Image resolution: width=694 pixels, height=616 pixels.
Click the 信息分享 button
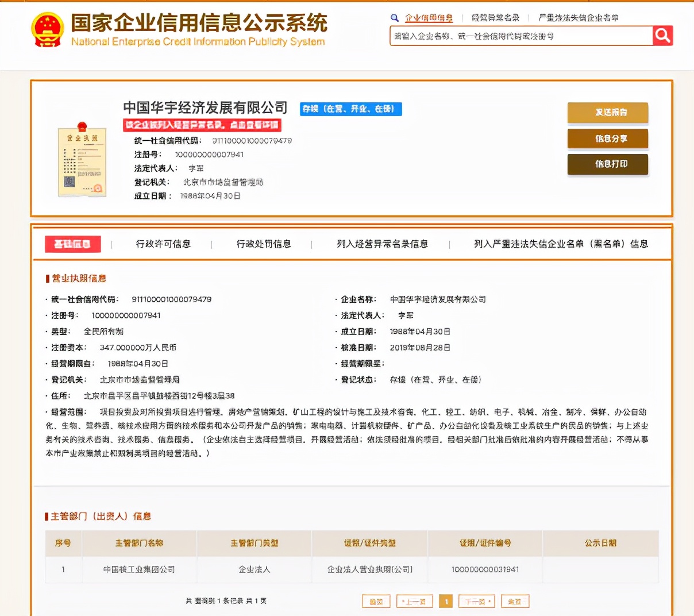tap(607, 138)
